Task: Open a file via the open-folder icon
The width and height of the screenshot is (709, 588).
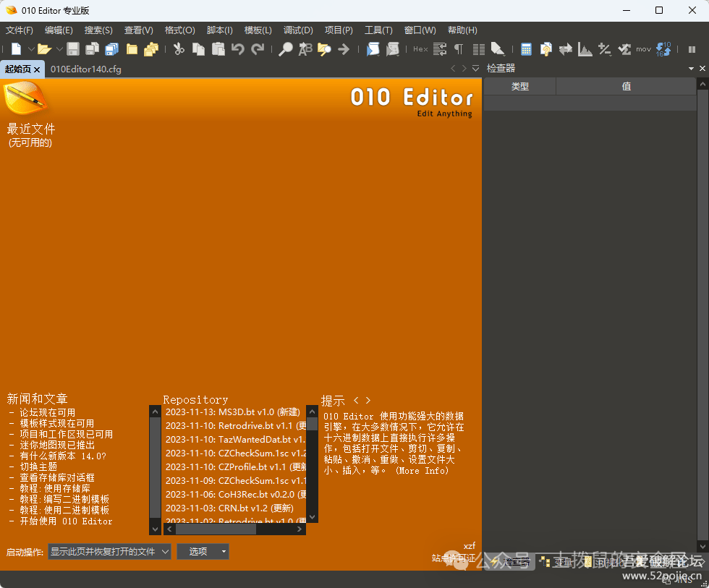Action: pos(44,48)
